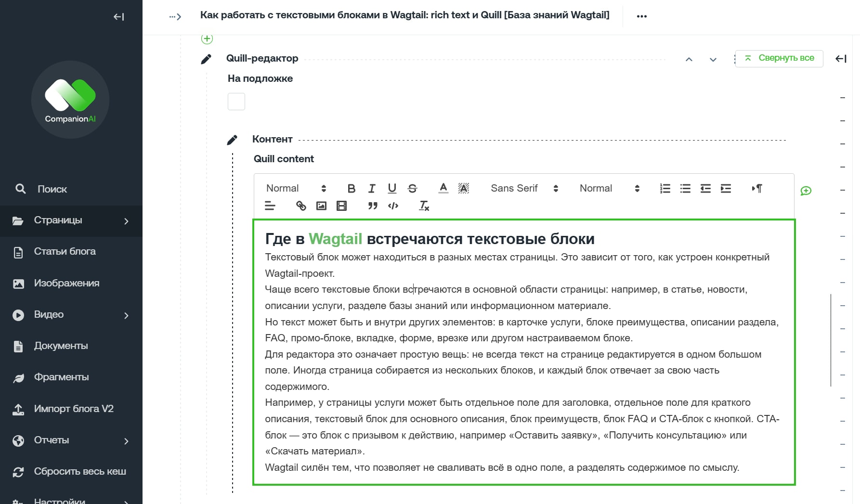Collapse the left sidebar menu
Viewport: 860px width, 504px height.
click(118, 17)
